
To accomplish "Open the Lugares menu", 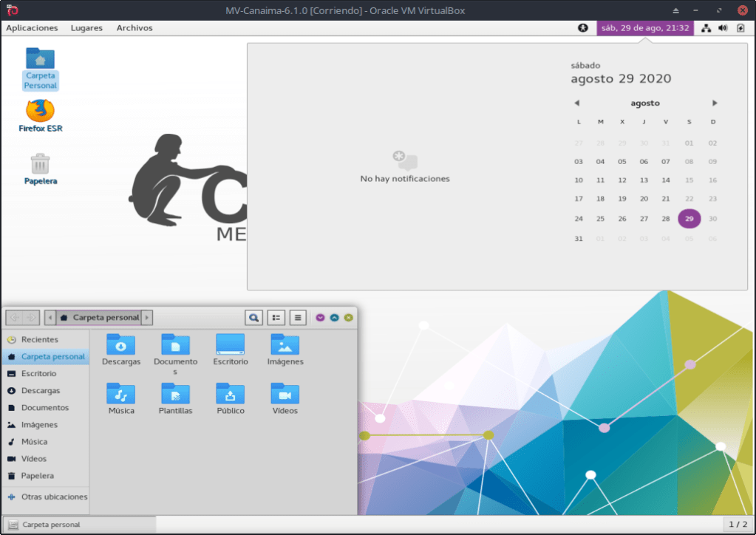I will [86, 28].
